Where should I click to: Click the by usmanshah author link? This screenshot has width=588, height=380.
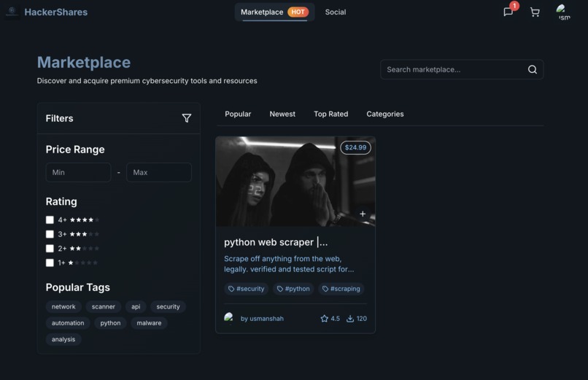click(x=262, y=319)
